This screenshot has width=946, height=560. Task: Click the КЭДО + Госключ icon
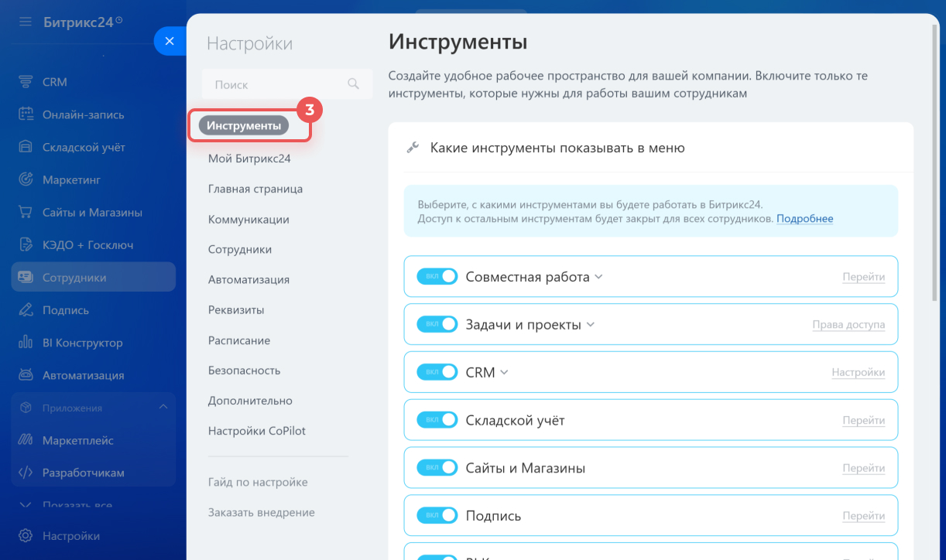(26, 244)
